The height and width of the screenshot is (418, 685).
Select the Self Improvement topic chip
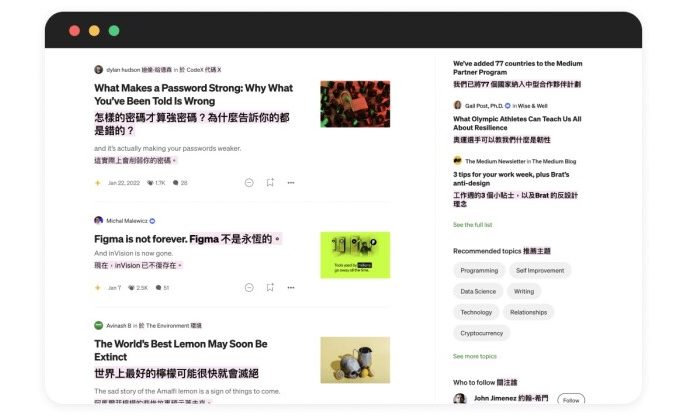[x=540, y=270]
